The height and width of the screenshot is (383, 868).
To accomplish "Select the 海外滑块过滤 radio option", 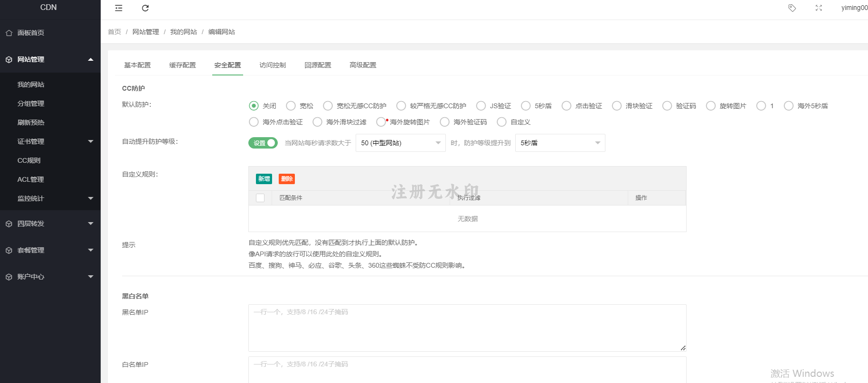I will pyautogui.click(x=317, y=122).
